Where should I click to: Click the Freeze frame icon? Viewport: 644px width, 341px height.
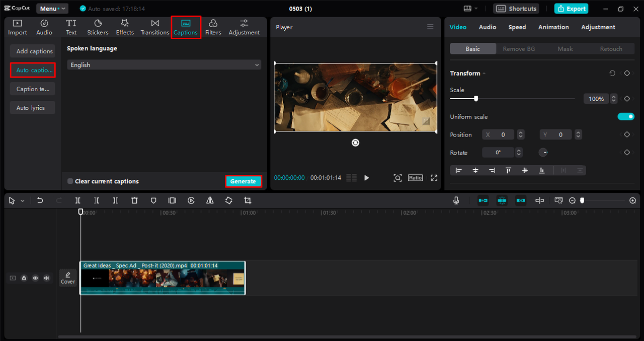tap(172, 200)
